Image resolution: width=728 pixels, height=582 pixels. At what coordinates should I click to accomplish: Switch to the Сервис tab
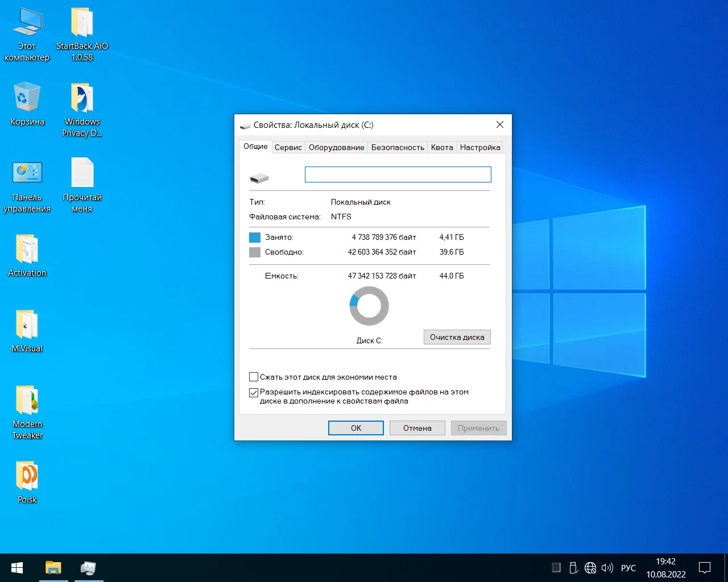pos(288,147)
